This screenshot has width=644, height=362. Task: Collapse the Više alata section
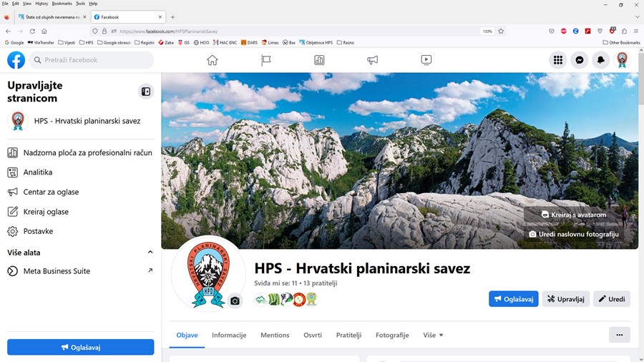pyautogui.click(x=150, y=253)
